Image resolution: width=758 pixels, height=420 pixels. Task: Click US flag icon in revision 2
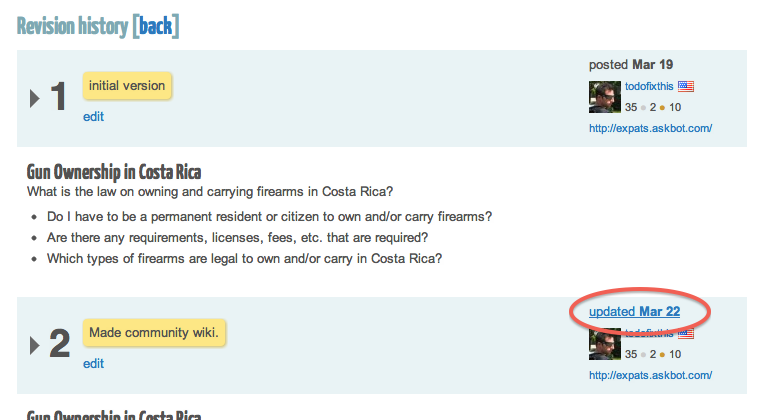(x=685, y=333)
